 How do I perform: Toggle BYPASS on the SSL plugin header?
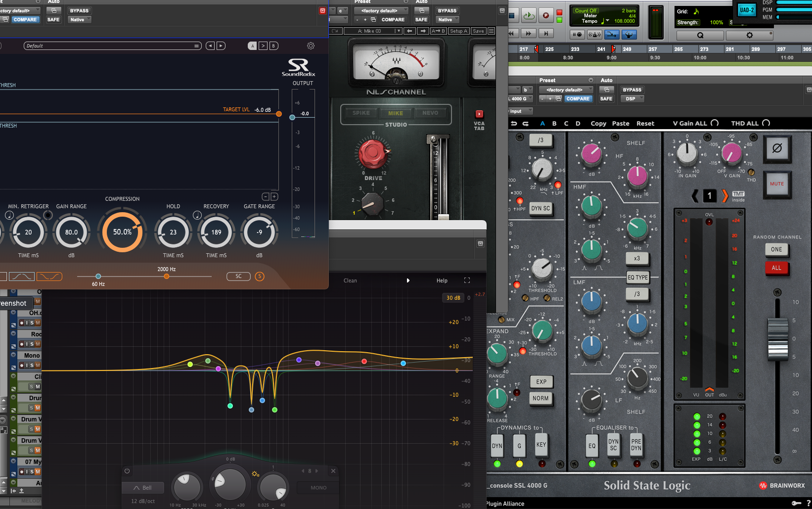click(x=632, y=90)
